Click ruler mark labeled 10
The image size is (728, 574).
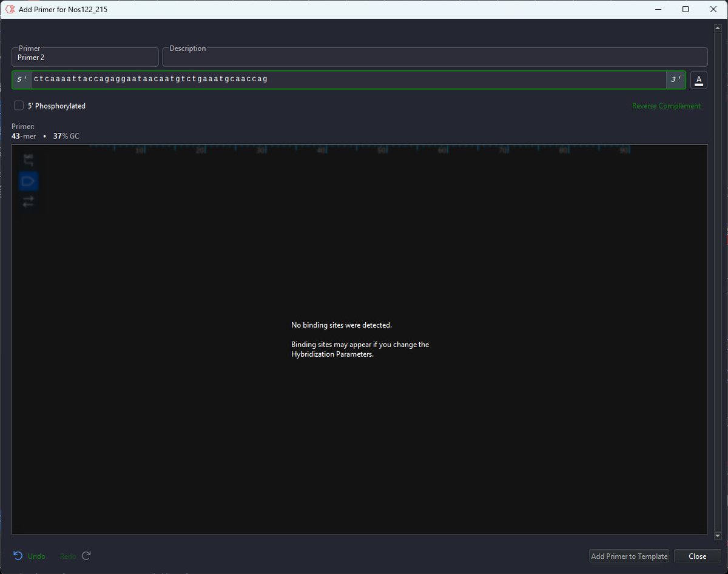click(140, 150)
